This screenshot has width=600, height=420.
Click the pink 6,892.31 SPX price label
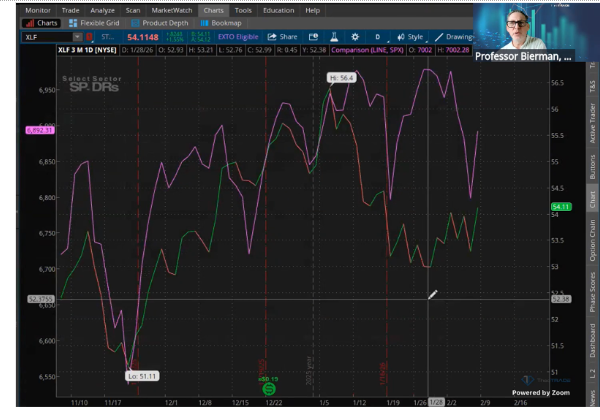[x=40, y=130]
